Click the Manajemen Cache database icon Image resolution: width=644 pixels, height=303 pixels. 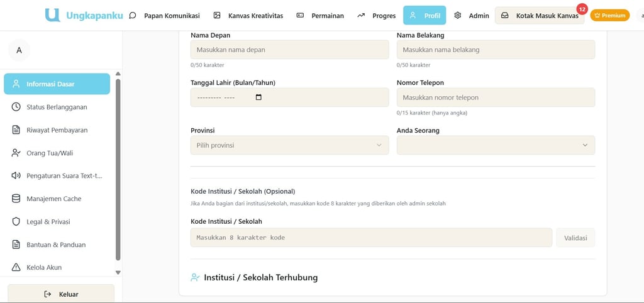point(16,199)
